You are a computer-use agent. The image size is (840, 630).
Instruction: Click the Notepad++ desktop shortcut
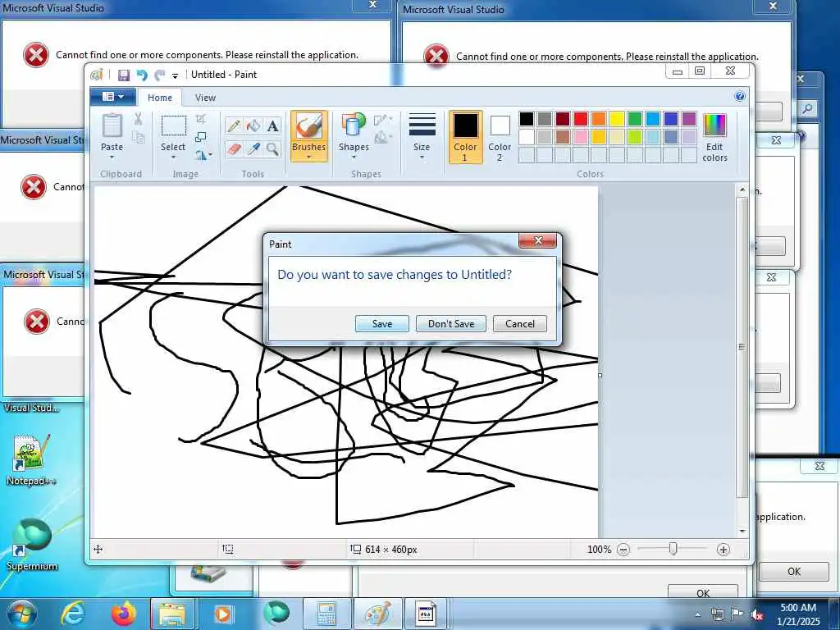pyautogui.click(x=31, y=460)
